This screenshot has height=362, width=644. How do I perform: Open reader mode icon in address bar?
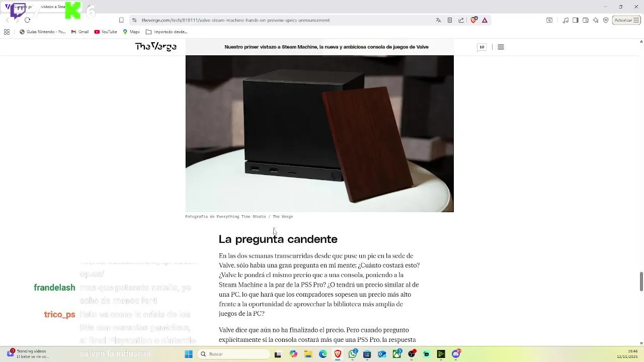pyautogui.click(x=450, y=20)
